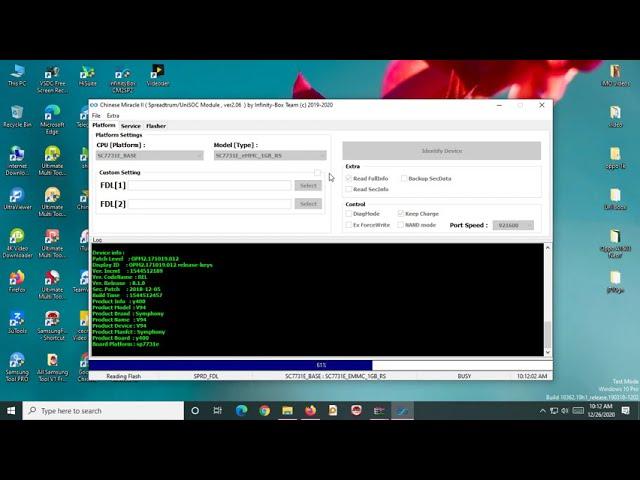The width and height of the screenshot is (640, 480).
Task: Open the Recycle Bin icon
Action: [x=17, y=116]
